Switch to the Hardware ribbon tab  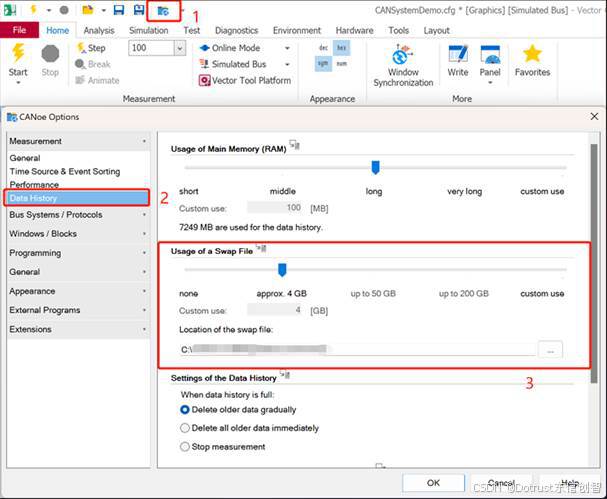click(355, 31)
